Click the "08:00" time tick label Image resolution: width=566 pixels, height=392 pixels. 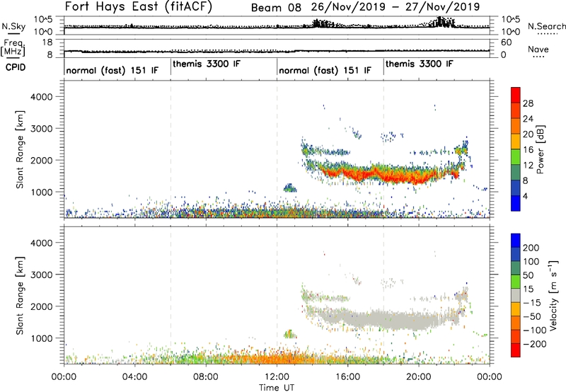pos(206,377)
